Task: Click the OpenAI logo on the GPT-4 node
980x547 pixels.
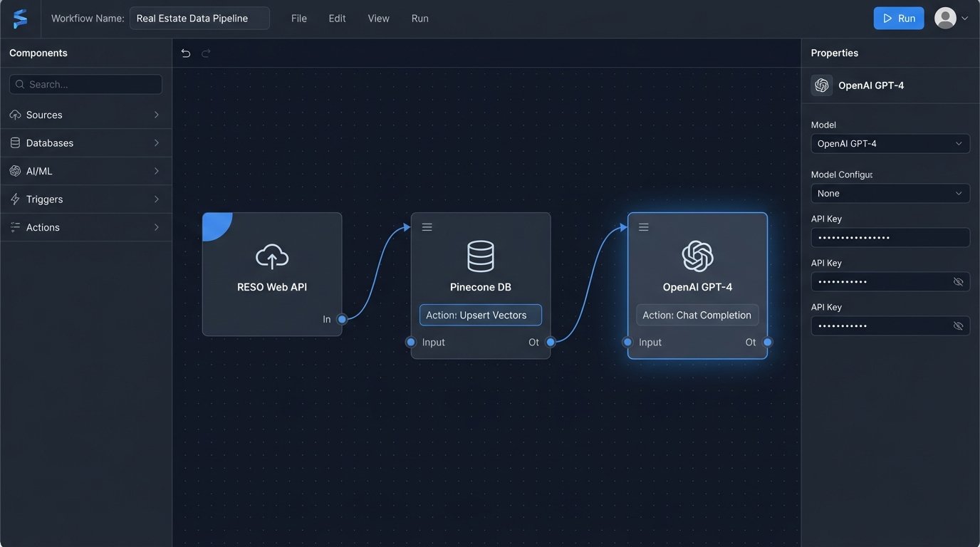Action: tap(697, 256)
